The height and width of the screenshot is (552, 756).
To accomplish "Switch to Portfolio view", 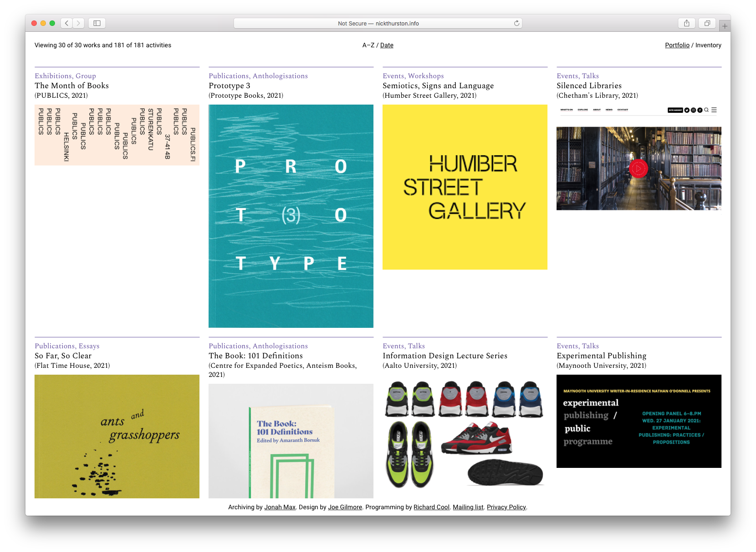I will (x=677, y=45).
